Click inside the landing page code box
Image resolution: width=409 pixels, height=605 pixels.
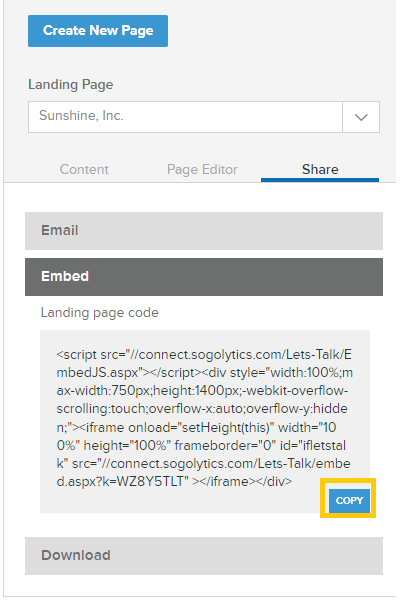205,421
